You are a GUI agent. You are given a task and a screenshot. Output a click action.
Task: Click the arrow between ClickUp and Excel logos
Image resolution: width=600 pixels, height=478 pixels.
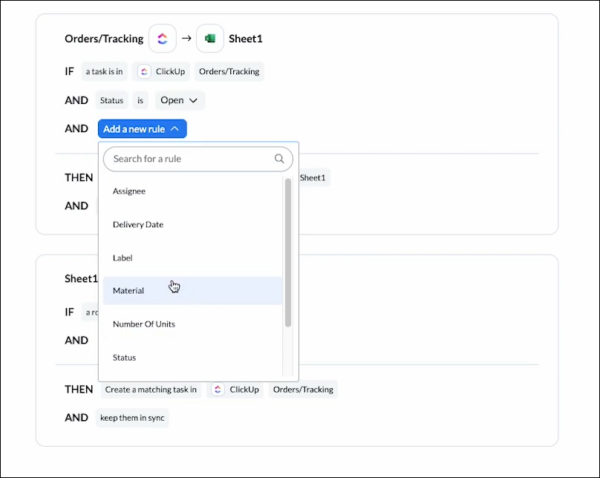click(186, 39)
